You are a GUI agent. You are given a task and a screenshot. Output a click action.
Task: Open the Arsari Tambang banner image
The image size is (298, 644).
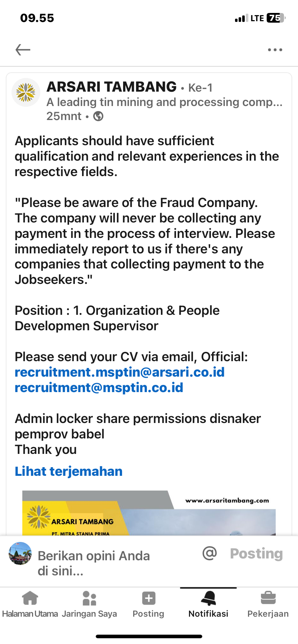pyautogui.click(x=149, y=513)
